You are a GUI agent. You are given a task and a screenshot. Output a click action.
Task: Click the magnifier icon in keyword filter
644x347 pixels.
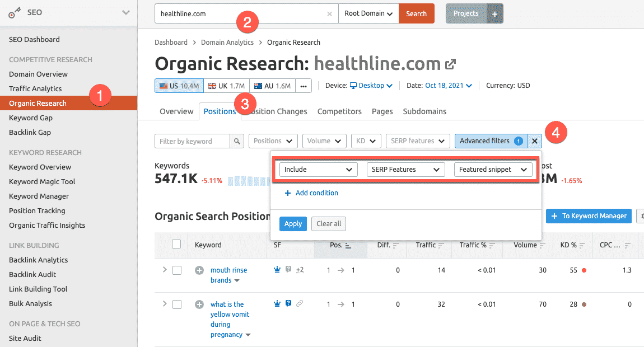point(237,142)
